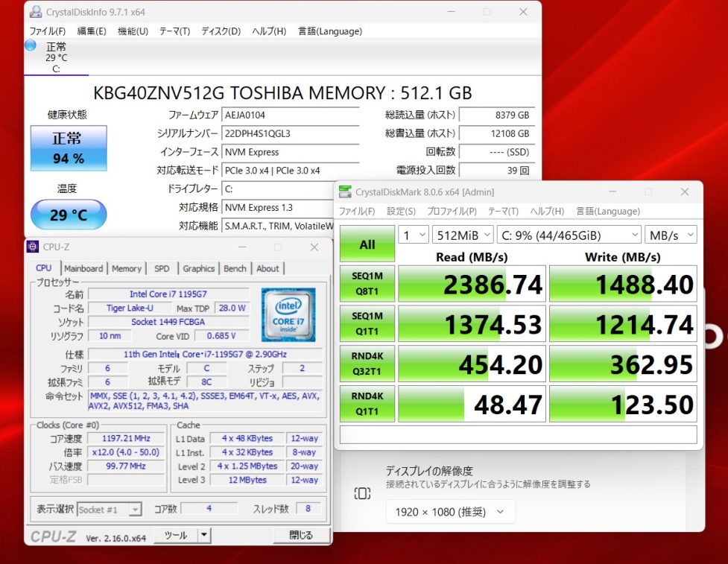This screenshot has height=564, width=728.
Task: Open ディスク(D) menu in CrystalDiskInfo
Action: pyautogui.click(x=221, y=31)
